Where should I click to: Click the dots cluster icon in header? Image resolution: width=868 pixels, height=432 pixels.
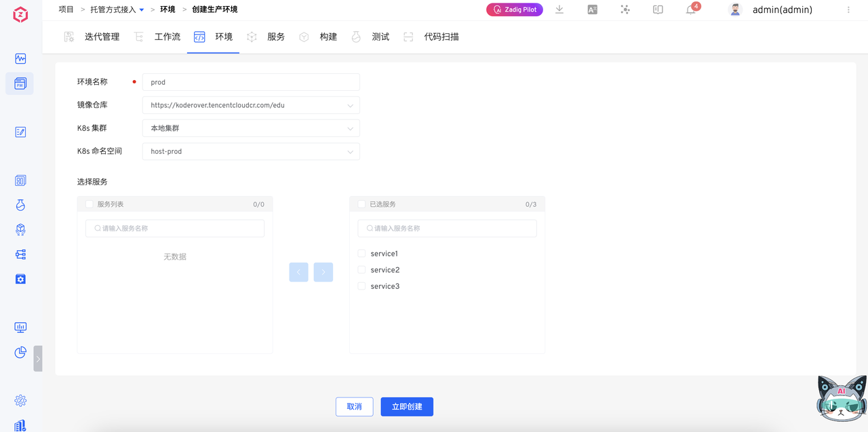click(x=625, y=9)
